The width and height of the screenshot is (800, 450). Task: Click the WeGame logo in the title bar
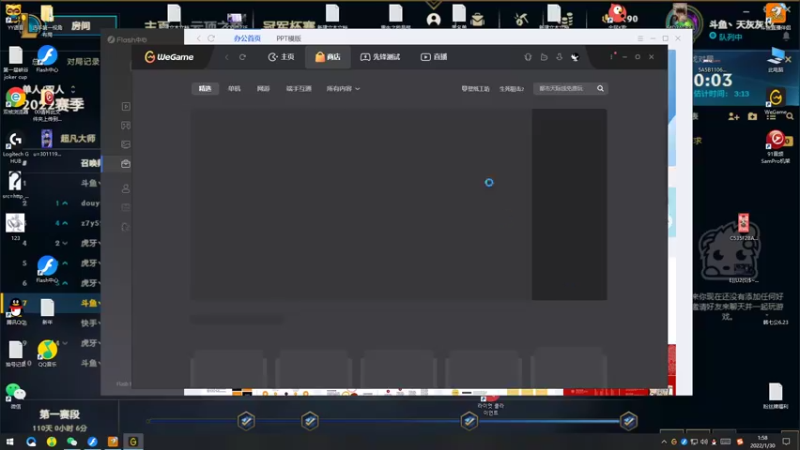(x=169, y=57)
